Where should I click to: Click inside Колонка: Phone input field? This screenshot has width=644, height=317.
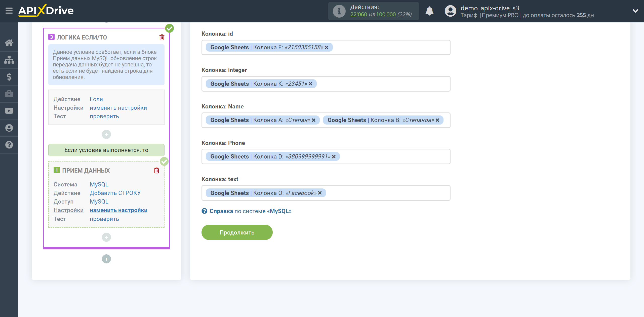tap(326, 157)
